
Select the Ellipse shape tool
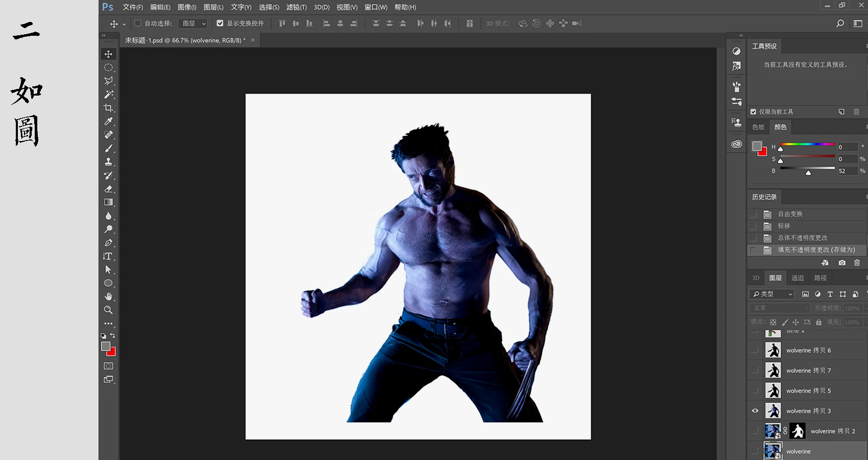tap(108, 283)
